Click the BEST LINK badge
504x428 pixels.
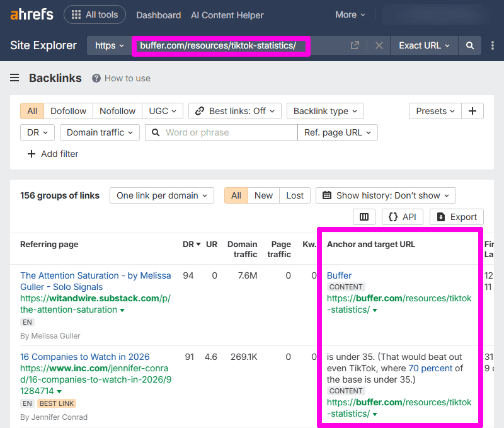click(x=57, y=403)
